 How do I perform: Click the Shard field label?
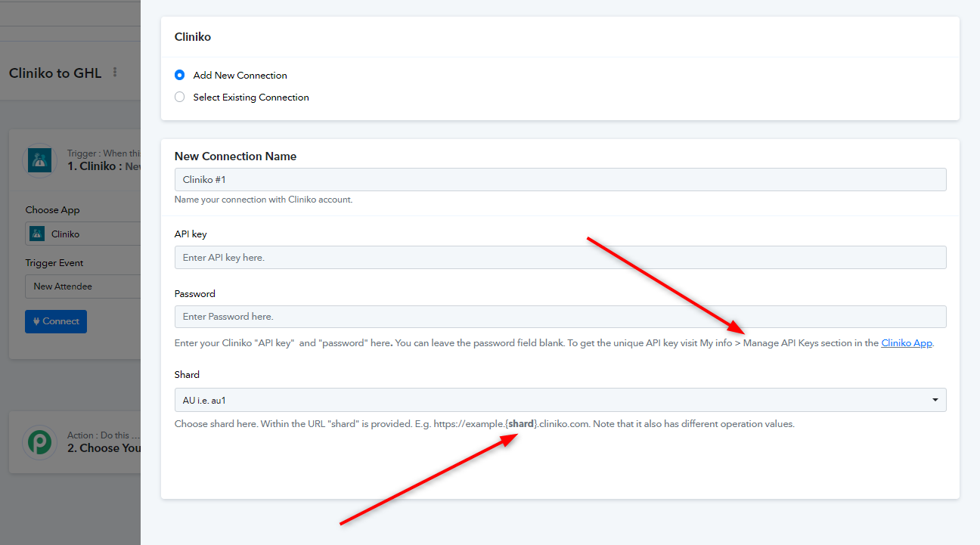click(187, 374)
